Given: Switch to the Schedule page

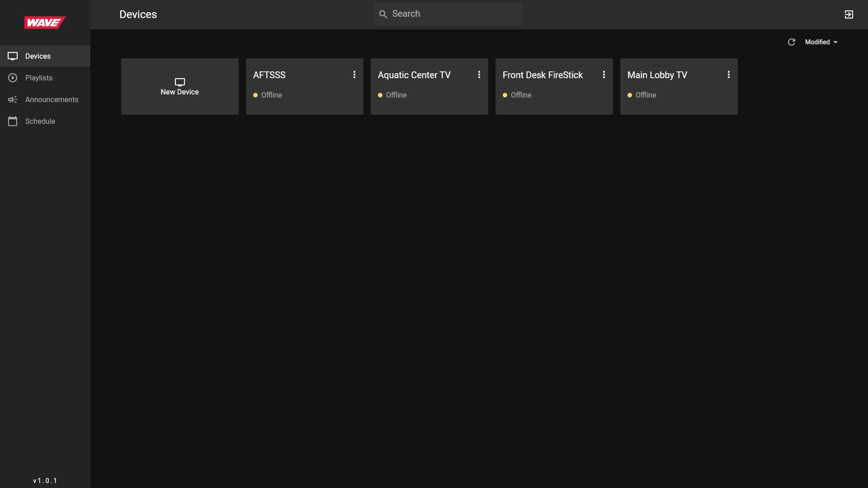Looking at the screenshot, I should (40, 121).
